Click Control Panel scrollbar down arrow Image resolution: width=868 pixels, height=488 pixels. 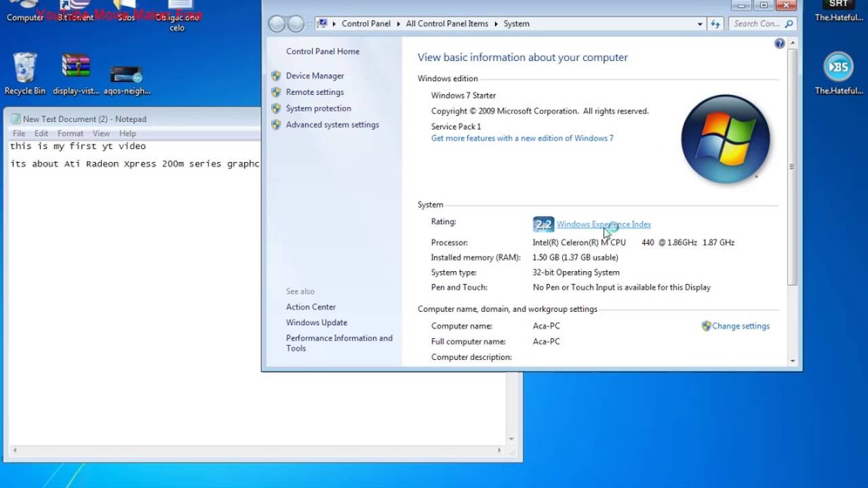(x=793, y=361)
